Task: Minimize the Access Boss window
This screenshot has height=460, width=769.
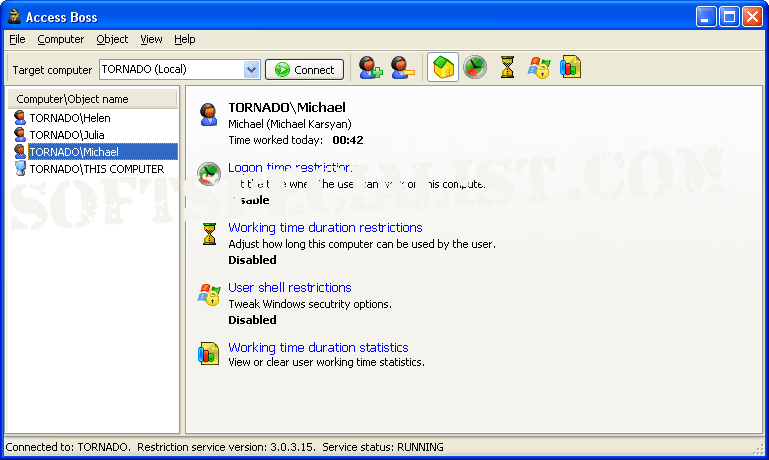Action: point(706,17)
